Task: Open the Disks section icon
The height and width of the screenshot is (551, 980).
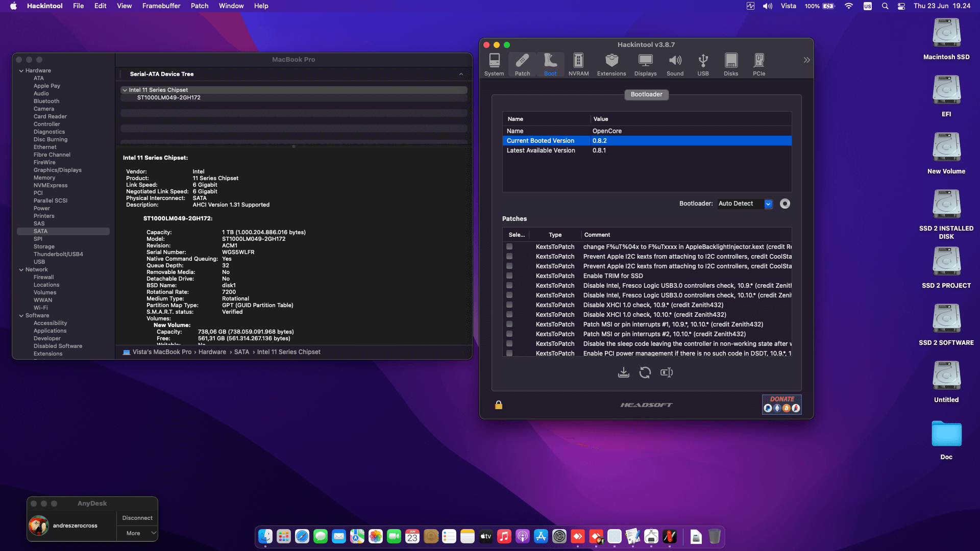Action: pos(731,65)
